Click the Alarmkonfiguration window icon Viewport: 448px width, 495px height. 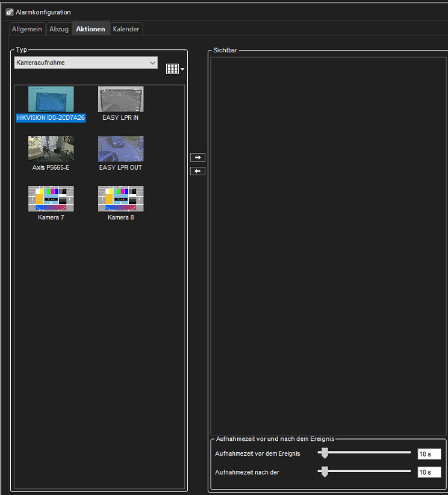pos(10,12)
